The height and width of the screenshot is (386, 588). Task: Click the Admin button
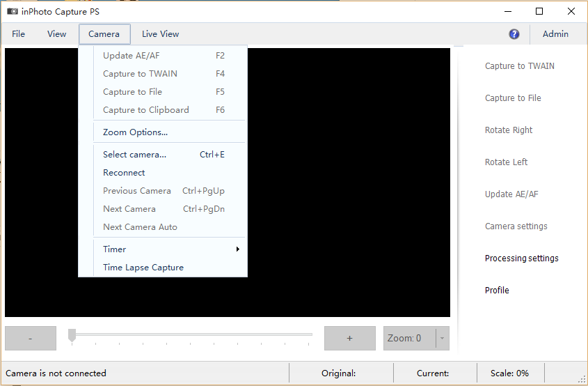pos(555,34)
